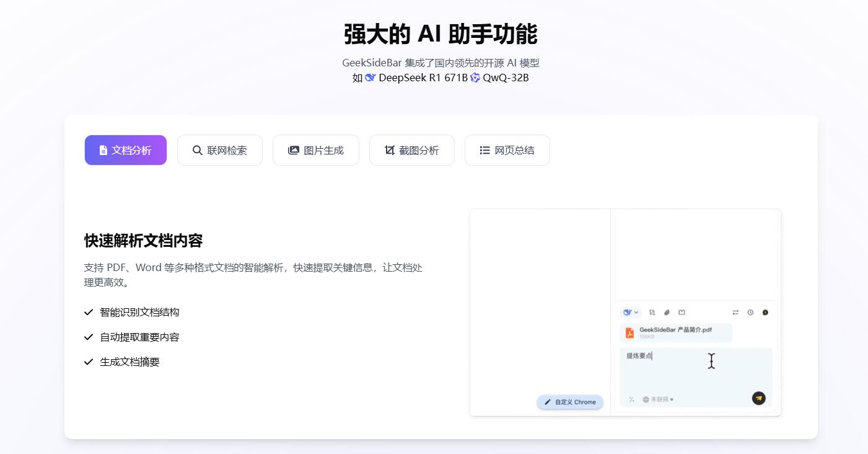Click the settings sliders icon in preview

pos(735,313)
